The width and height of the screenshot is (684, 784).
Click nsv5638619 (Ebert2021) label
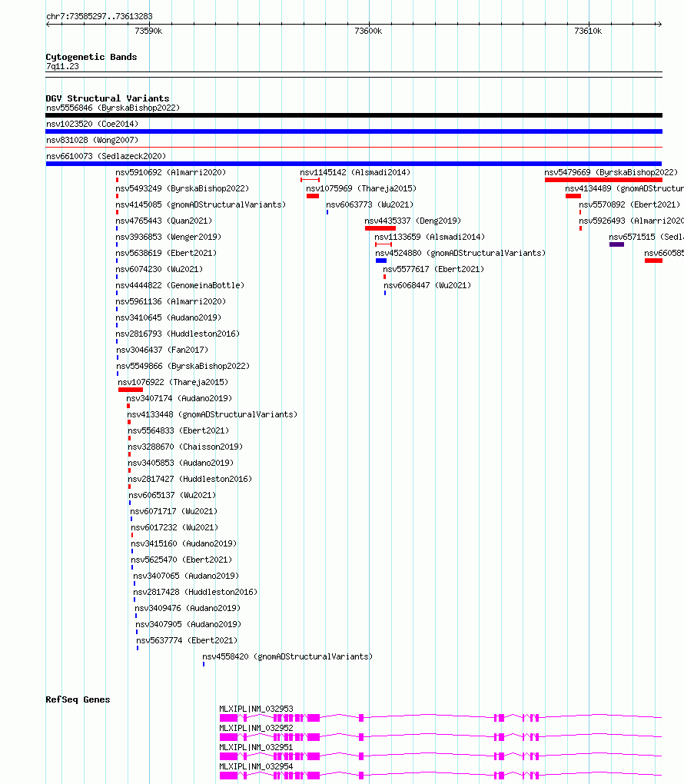click(x=166, y=253)
